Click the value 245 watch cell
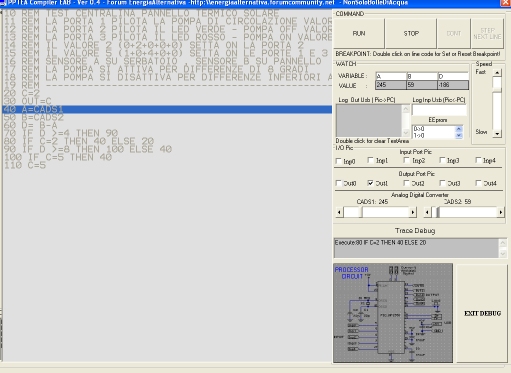511x373 pixels. (391, 85)
